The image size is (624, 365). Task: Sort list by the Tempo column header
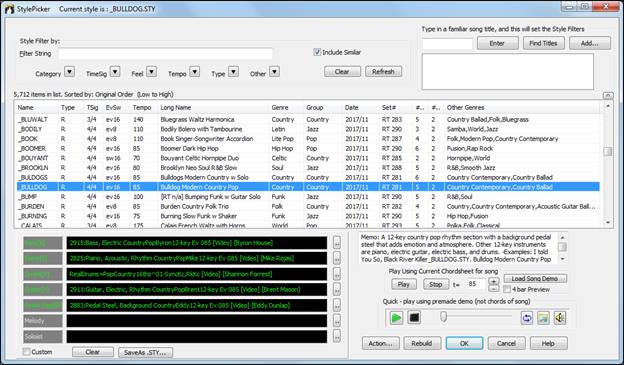click(143, 107)
